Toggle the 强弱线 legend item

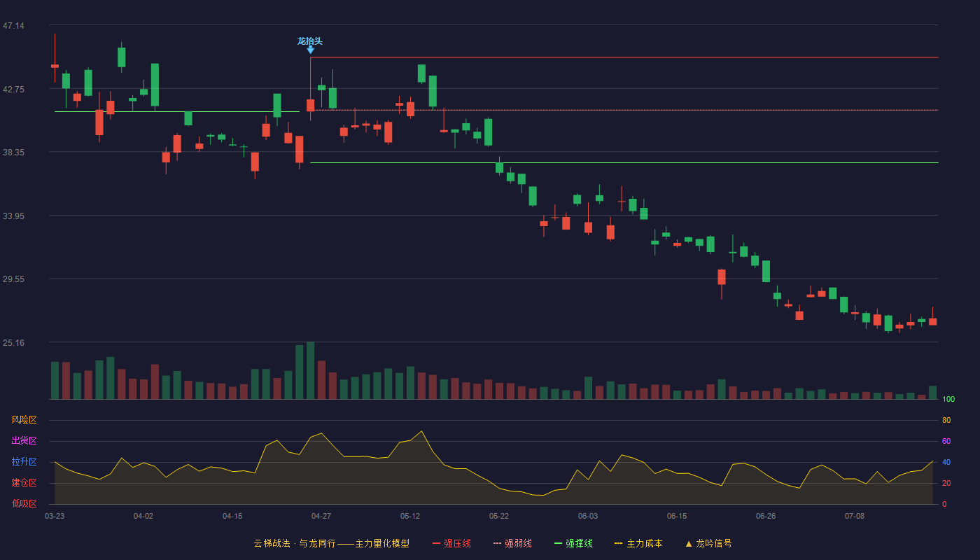point(513,543)
